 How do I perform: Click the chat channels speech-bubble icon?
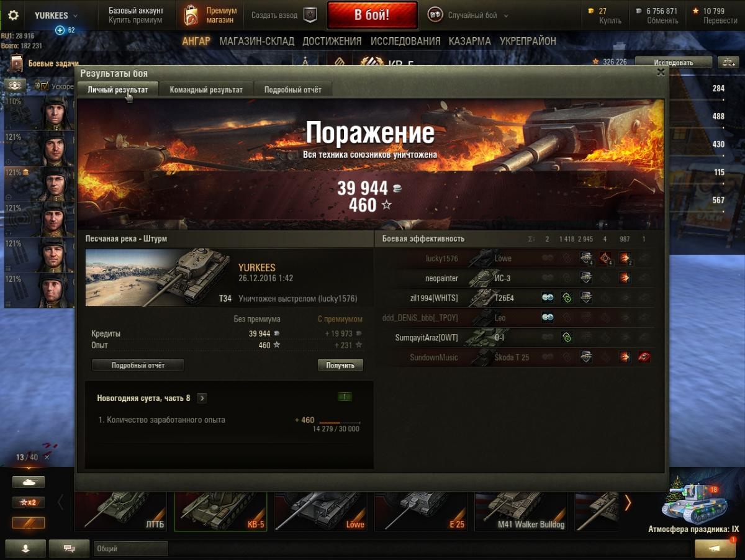click(69, 548)
